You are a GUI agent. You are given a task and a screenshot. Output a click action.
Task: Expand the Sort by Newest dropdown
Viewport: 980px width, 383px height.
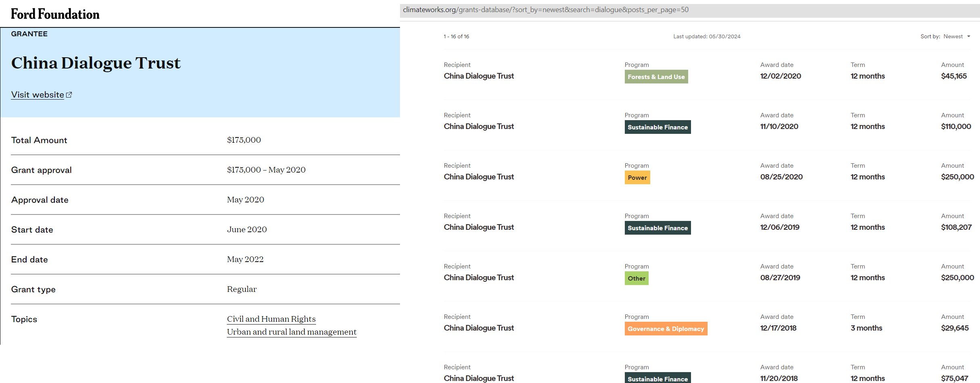pos(953,36)
